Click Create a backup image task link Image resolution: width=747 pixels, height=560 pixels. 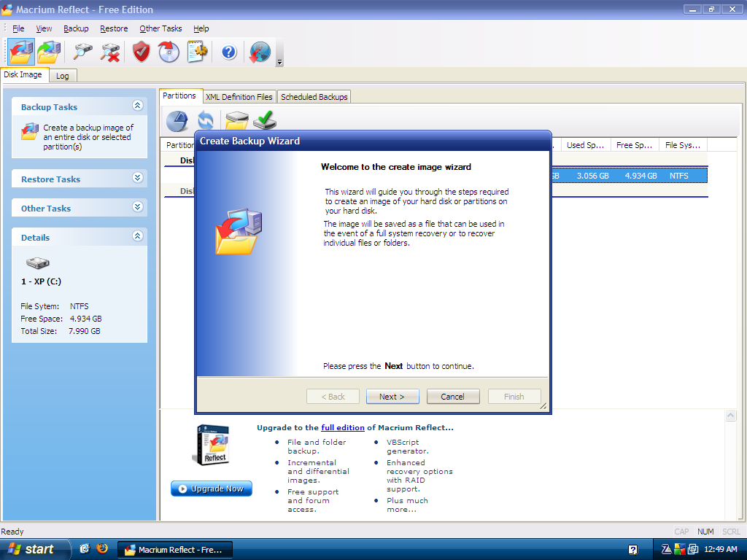tap(88, 137)
